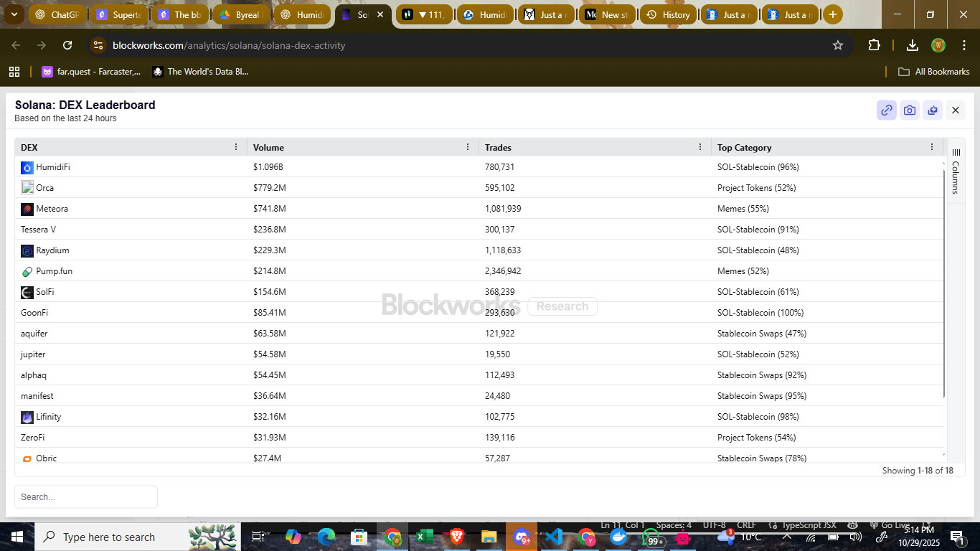Open the Chrome three-dot menu

(963, 45)
